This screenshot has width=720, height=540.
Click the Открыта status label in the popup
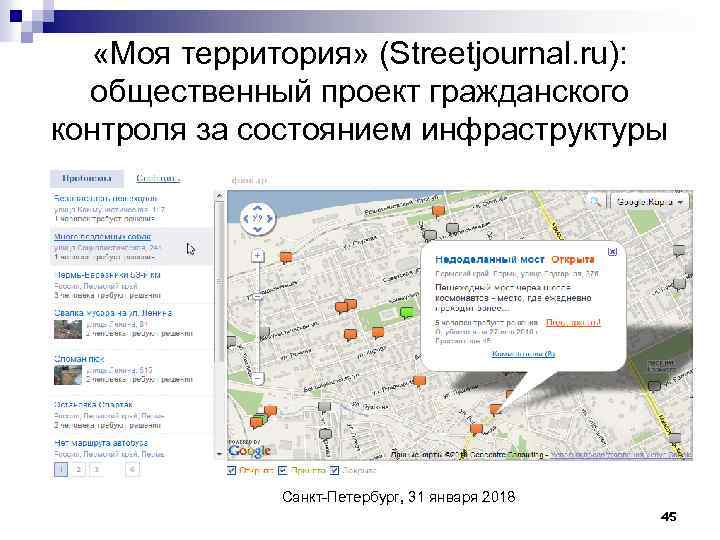tap(573, 259)
